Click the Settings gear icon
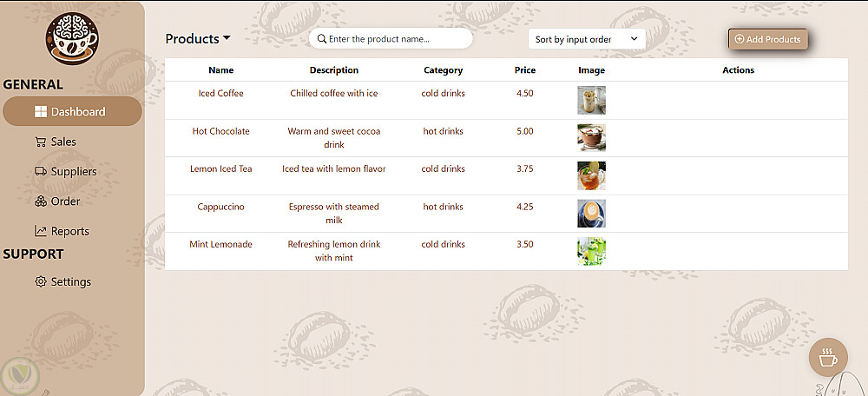This screenshot has width=868, height=396. pyautogui.click(x=40, y=282)
